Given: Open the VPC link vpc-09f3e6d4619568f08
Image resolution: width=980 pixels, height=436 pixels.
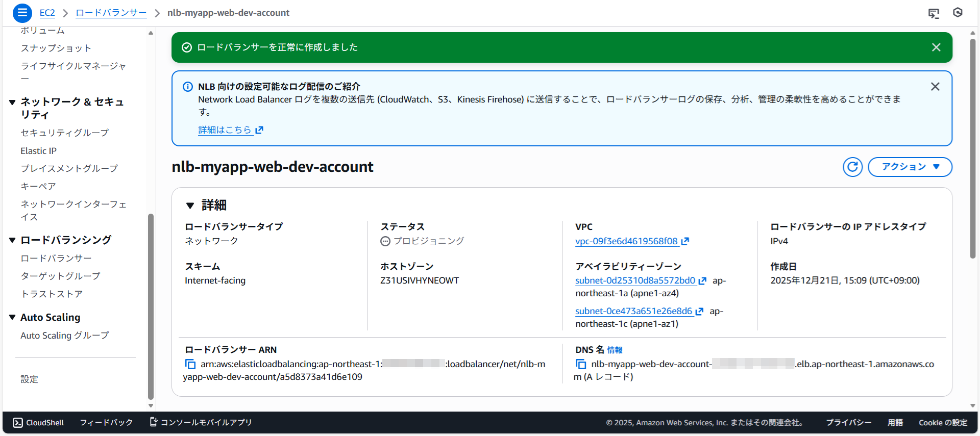Looking at the screenshot, I should 626,241.
